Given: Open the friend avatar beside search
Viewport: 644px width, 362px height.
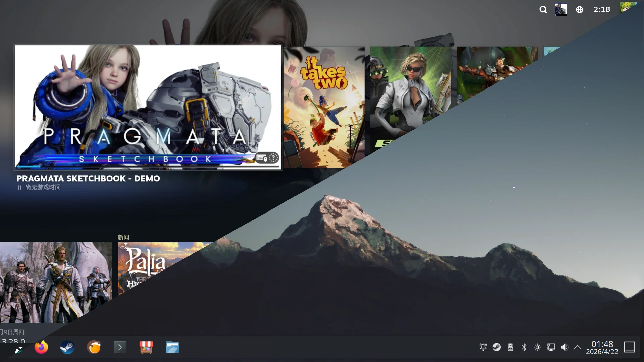Looking at the screenshot, I should tap(561, 10).
